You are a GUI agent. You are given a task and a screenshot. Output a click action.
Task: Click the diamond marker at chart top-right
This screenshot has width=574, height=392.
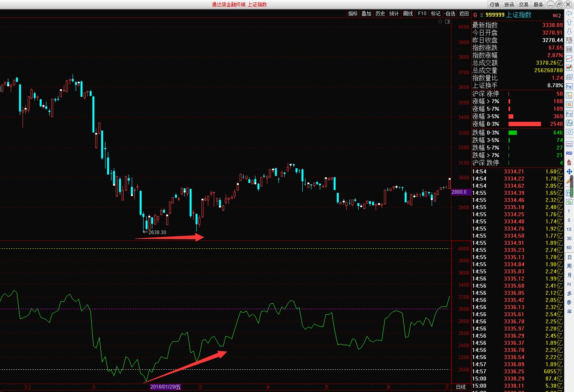click(440, 22)
